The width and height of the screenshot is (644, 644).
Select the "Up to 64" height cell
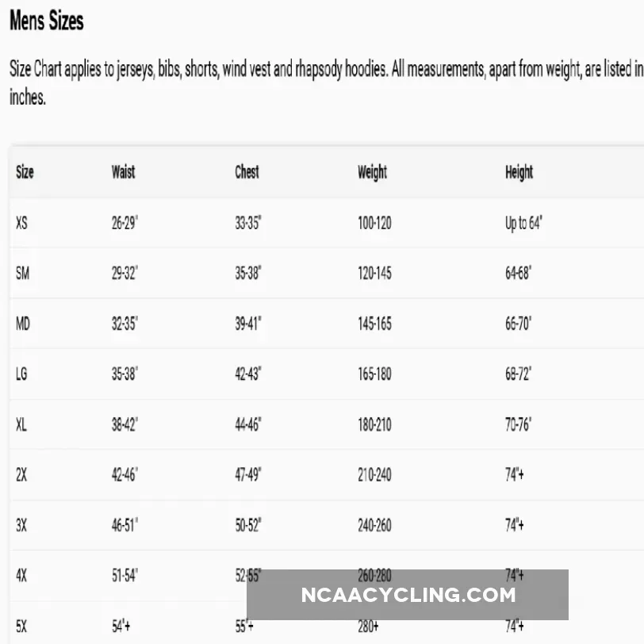[x=523, y=224]
